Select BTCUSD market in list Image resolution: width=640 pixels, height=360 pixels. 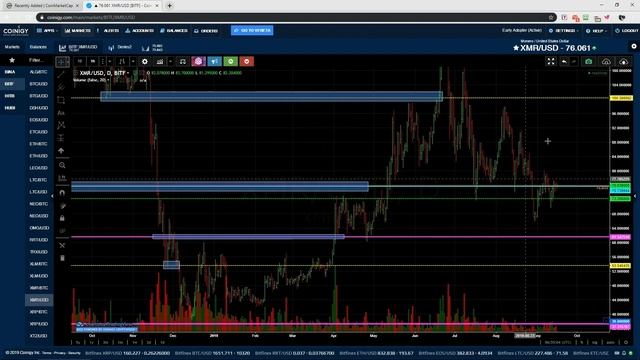pos(39,84)
